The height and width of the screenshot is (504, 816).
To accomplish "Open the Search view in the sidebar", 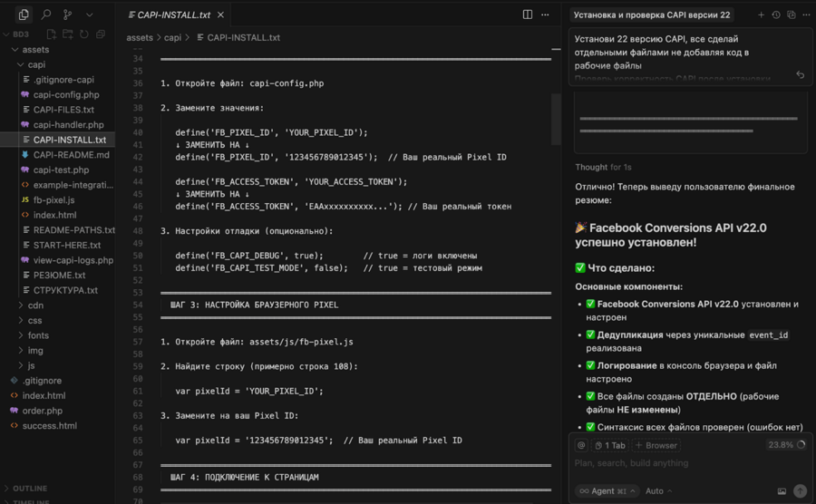I will pyautogui.click(x=46, y=15).
